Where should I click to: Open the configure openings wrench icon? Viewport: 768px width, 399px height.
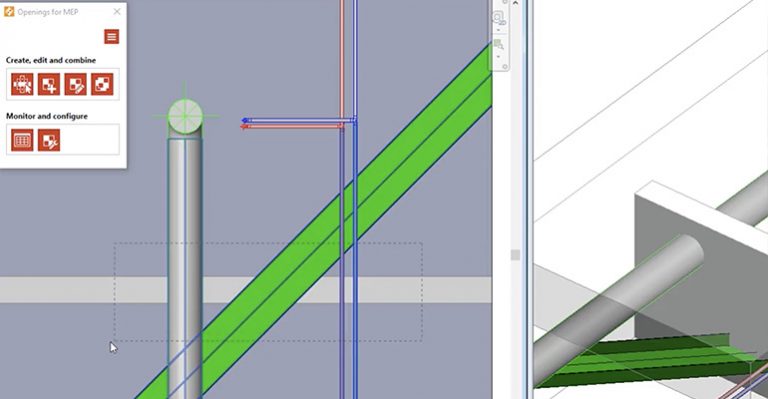point(49,141)
